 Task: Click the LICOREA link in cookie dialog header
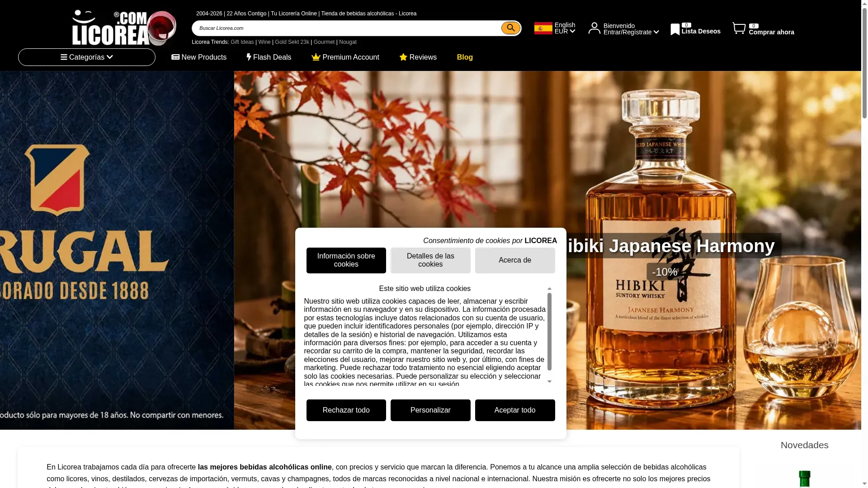[541, 241]
